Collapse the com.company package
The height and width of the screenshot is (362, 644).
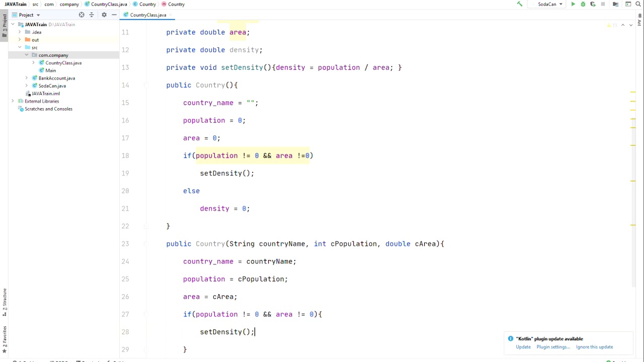[x=27, y=55]
